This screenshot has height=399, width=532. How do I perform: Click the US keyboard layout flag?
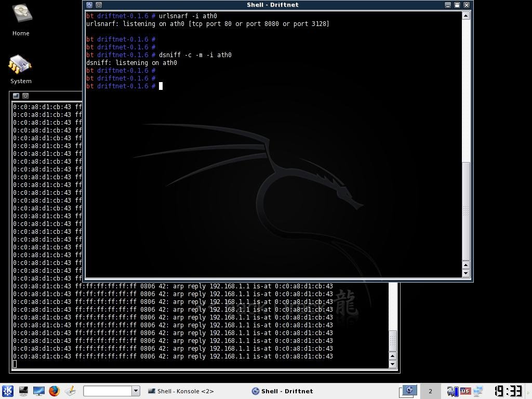click(x=465, y=391)
